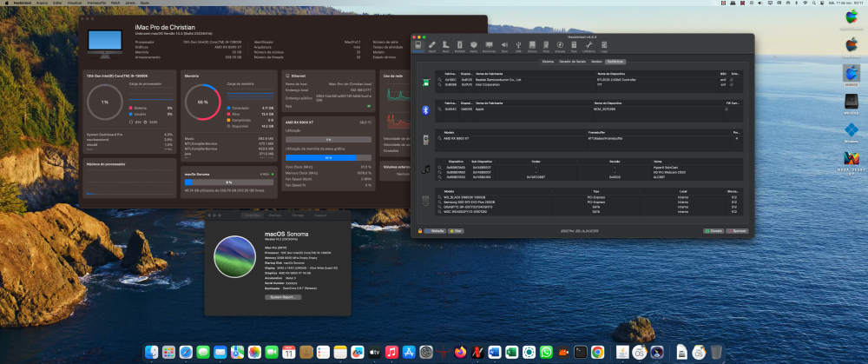
Task: Open the Calc section in Hackintool toolbar
Action: pyautogui.click(x=574, y=47)
